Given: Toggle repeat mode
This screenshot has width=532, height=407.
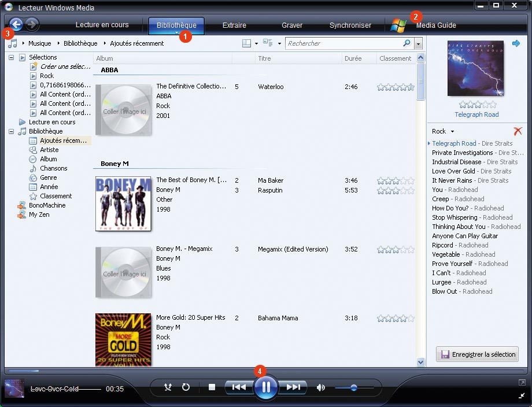Looking at the screenshot, I should [x=186, y=387].
